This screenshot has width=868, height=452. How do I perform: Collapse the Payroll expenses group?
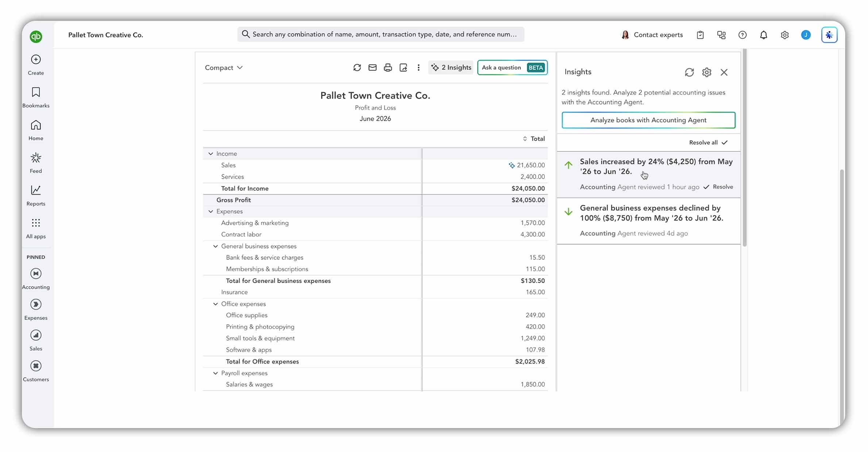coord(215,373)
